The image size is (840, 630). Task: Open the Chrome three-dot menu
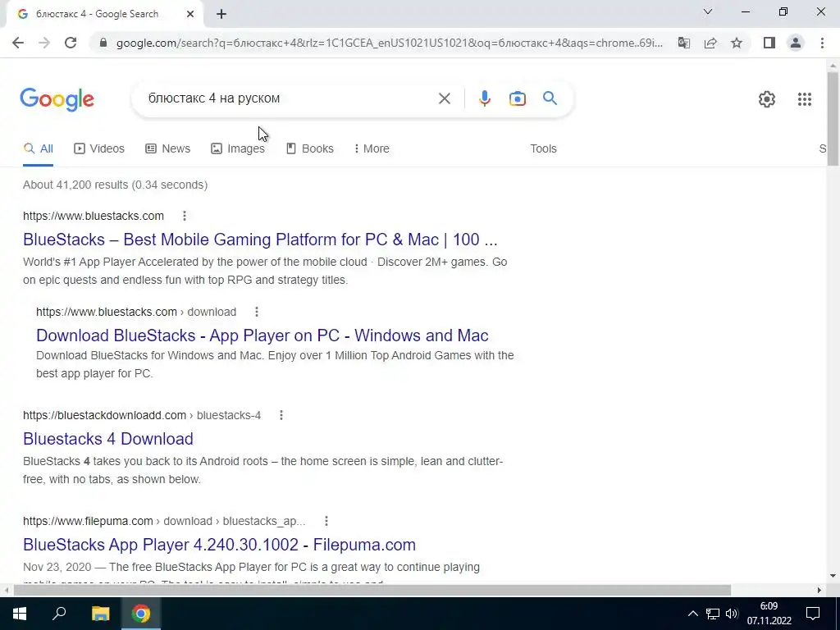(x=822, y=43)
